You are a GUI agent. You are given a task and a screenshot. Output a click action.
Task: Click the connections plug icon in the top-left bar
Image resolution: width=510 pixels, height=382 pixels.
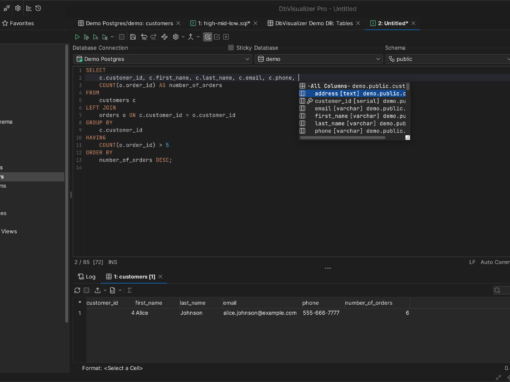click(x=7, y=8)
